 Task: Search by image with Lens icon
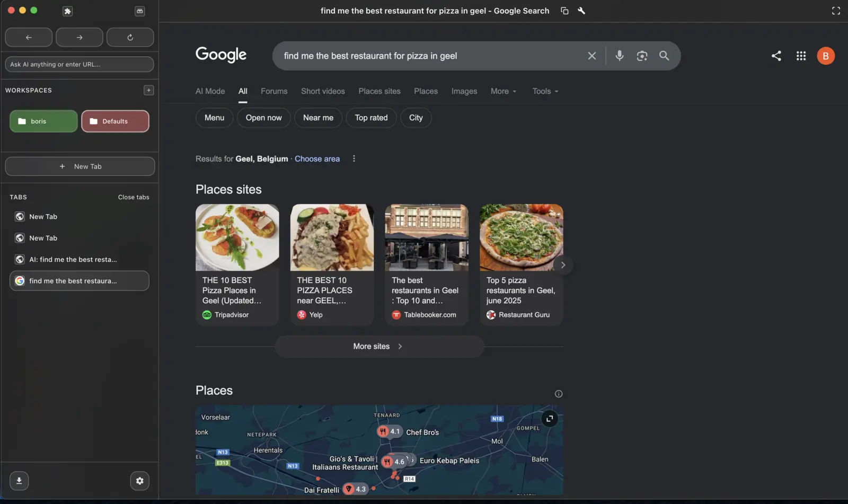tap(642, 56)
